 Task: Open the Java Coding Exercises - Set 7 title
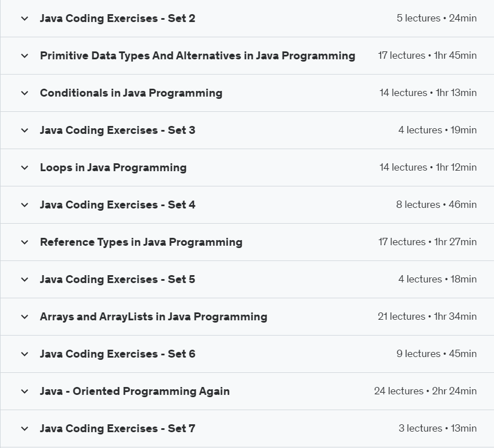(117, 428)
